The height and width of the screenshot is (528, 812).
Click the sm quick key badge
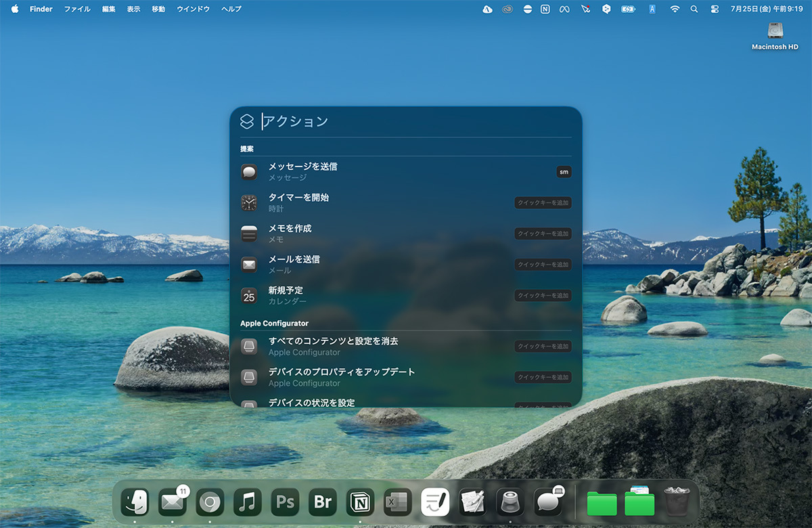pos(564,172)
